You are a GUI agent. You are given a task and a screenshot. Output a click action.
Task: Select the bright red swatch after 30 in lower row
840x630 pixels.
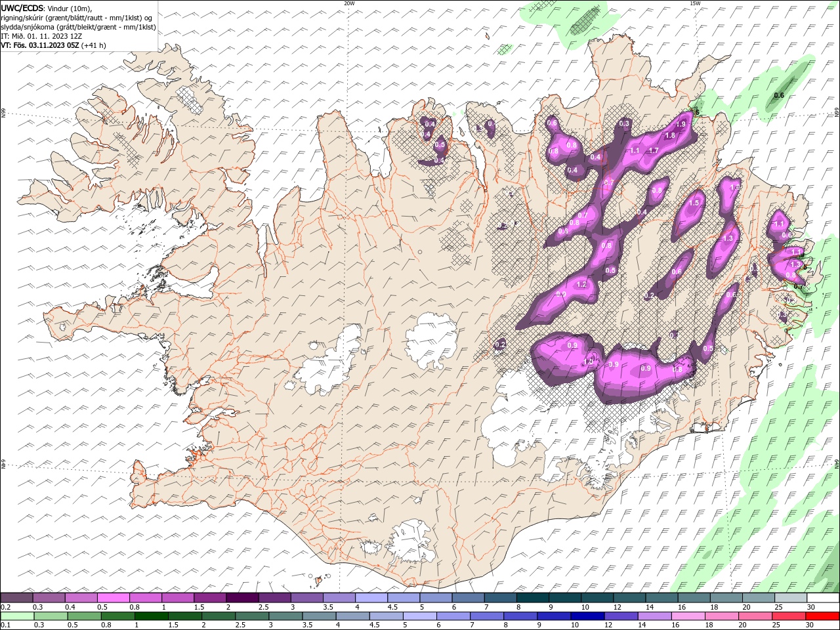click(823, 616)
